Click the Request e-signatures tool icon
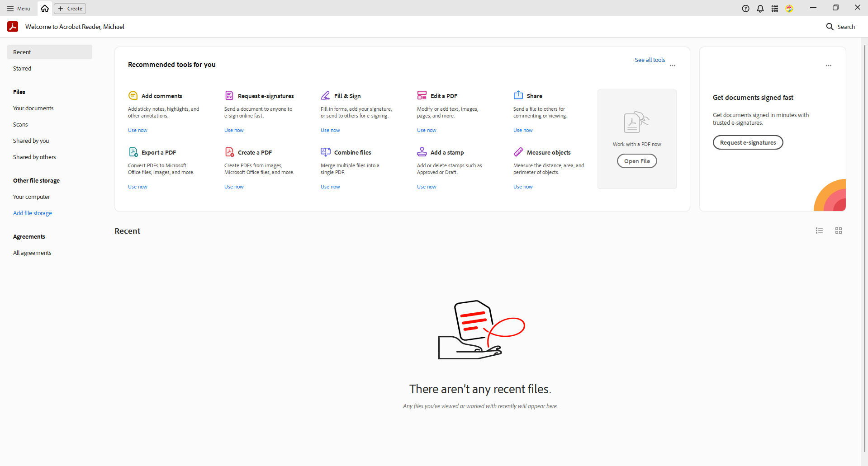Screen dimensions: 868x466 pos(229,95)
